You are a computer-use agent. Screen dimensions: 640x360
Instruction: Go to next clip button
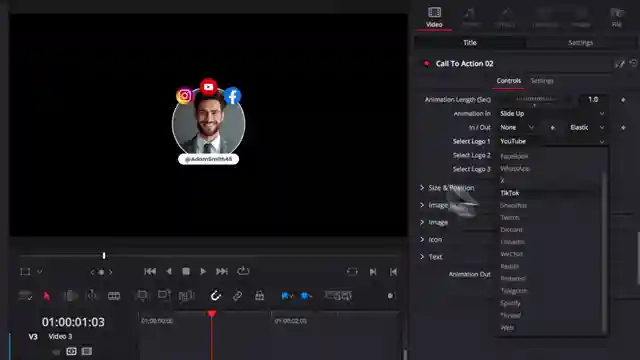[x=373, y=272]
